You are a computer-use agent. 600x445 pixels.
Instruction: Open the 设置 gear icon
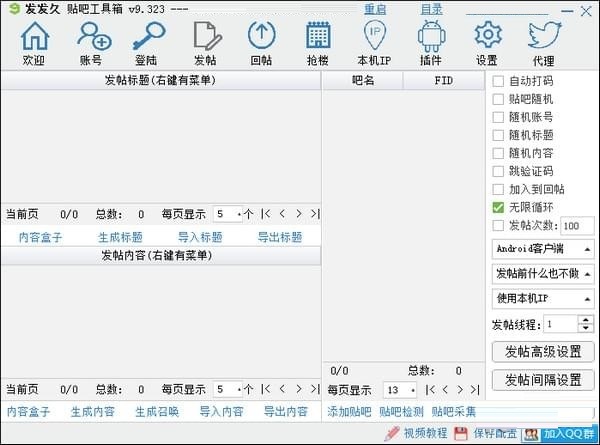pos(488,35)
